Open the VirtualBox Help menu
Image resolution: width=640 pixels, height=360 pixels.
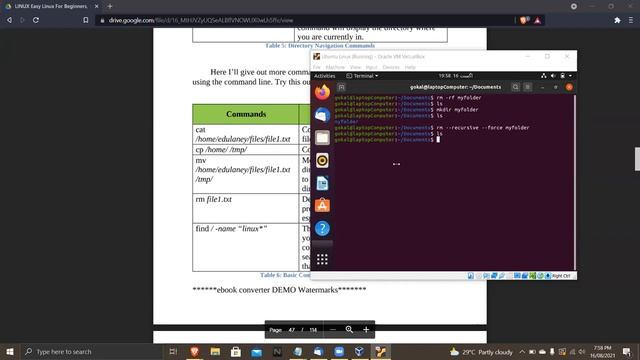tap(410, 67)
